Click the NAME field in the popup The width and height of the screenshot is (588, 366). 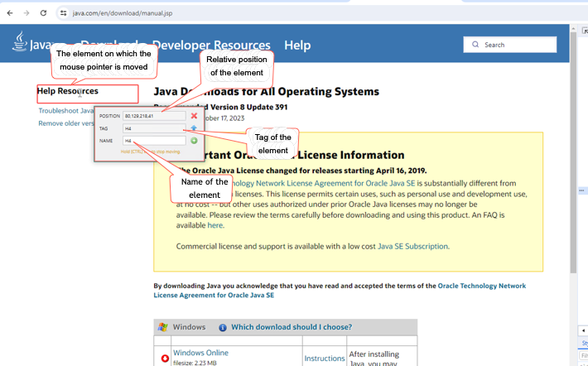click(x=154, y=141)
